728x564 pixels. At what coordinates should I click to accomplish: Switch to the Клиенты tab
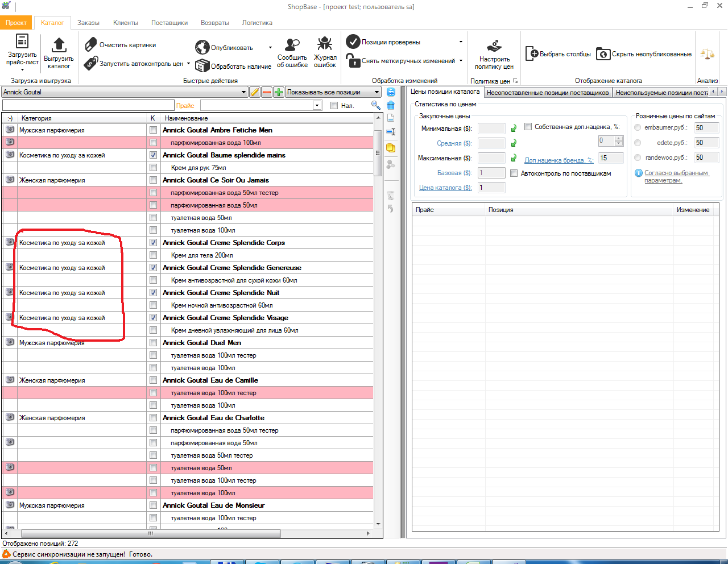click(126, 23)
